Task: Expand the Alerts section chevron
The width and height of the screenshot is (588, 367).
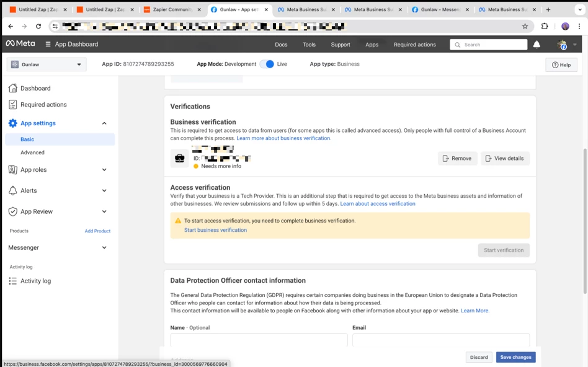Action: point(104,190)
